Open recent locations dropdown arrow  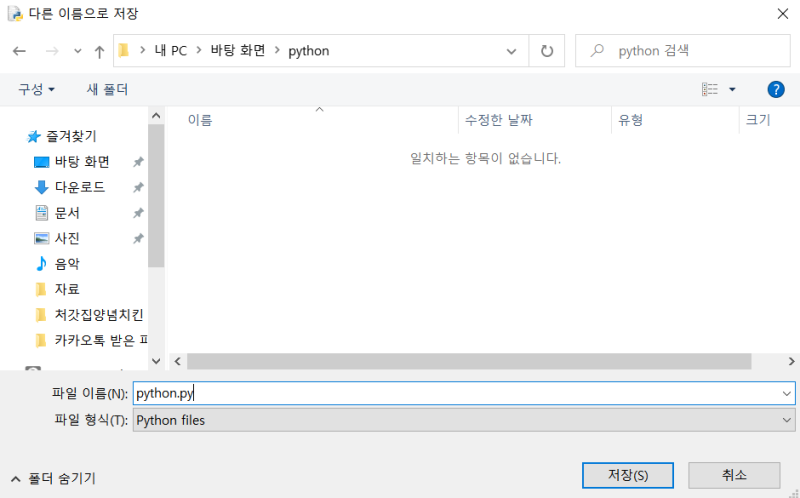point(78,51)
